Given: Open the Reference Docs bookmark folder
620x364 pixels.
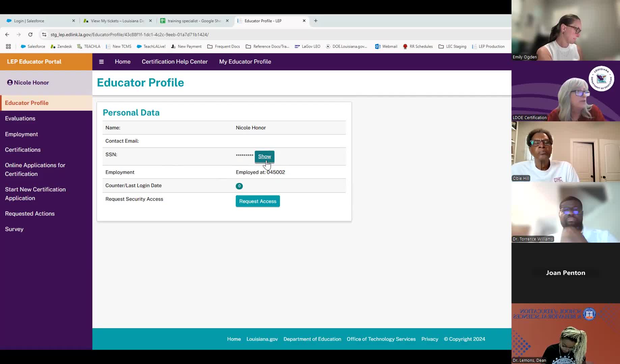Looking at the screenshot, I should (267, 47).
